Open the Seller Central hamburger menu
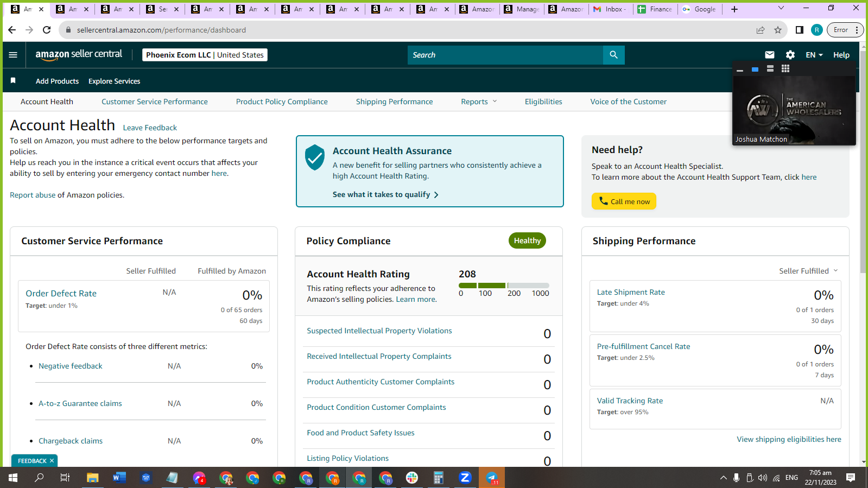868x488 pixels. point(13,55)
